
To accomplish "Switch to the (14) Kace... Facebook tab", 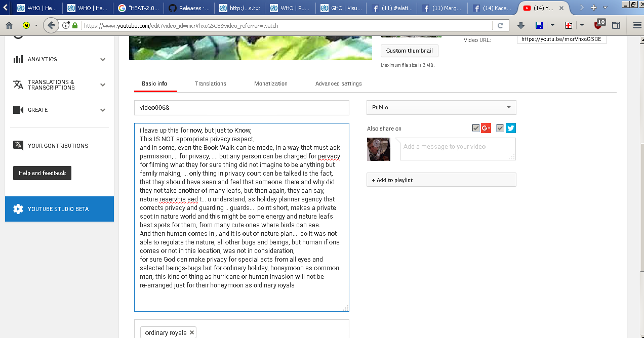I will [x=492, y=8].
